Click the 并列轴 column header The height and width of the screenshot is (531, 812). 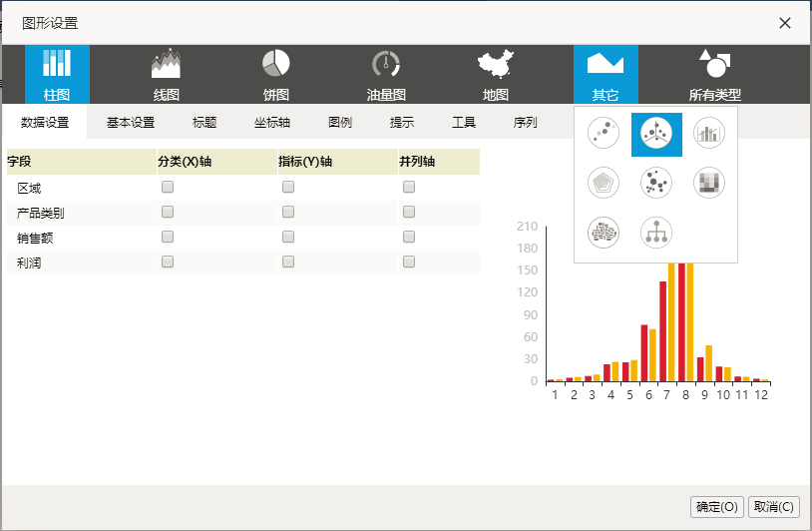click(439, 162)
